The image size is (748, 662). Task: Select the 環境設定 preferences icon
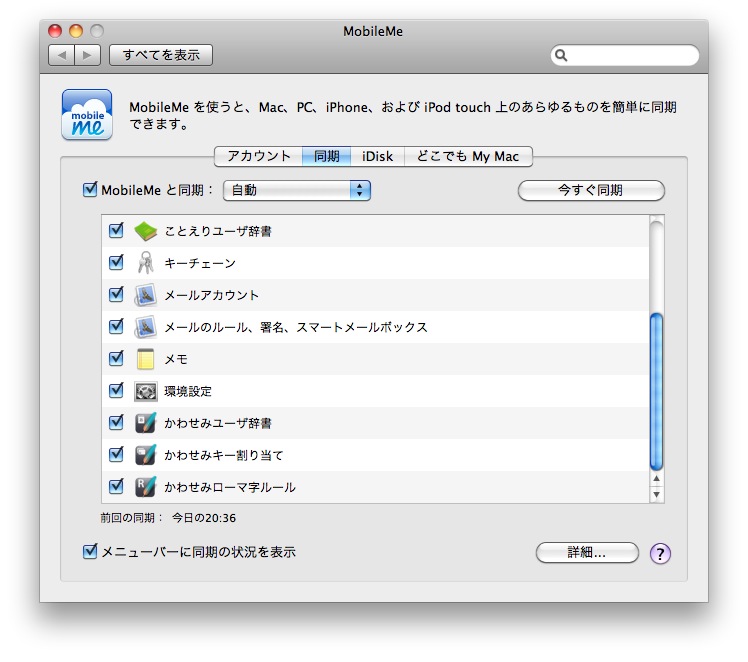146,391
